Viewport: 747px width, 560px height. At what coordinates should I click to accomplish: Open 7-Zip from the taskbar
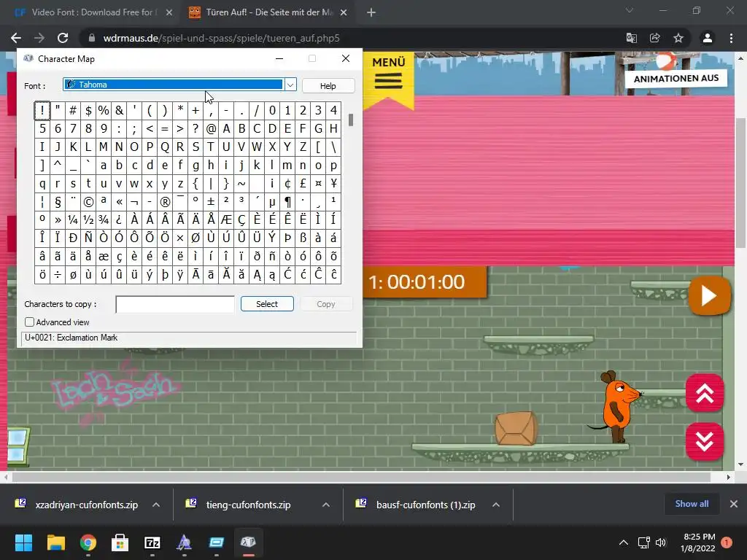152,542
